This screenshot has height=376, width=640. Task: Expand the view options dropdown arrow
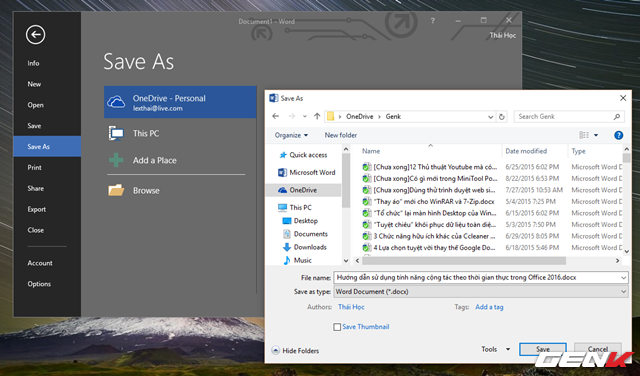[x=596, y=135]
